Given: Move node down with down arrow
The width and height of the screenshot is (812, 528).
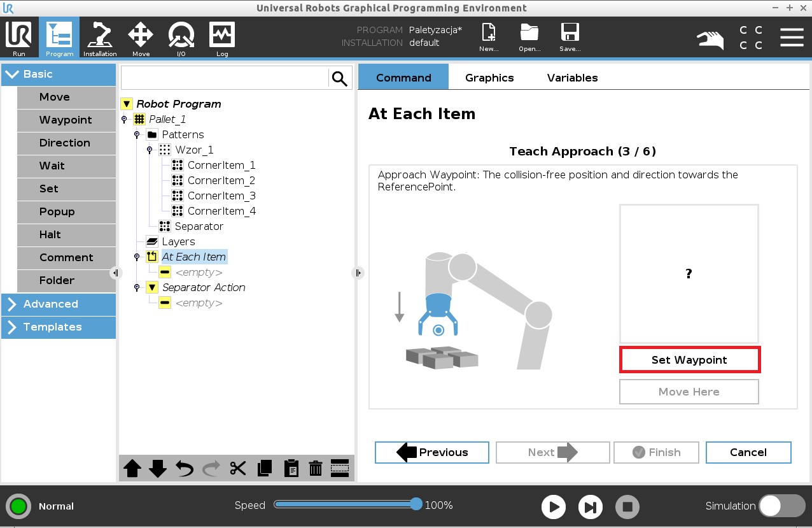Looking at the screenshot, I should click(x=158, y=469).
